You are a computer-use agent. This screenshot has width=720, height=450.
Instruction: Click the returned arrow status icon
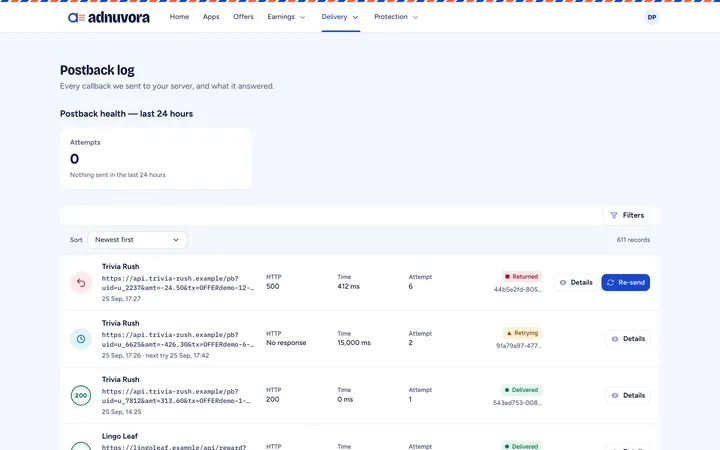click(81, 283)
